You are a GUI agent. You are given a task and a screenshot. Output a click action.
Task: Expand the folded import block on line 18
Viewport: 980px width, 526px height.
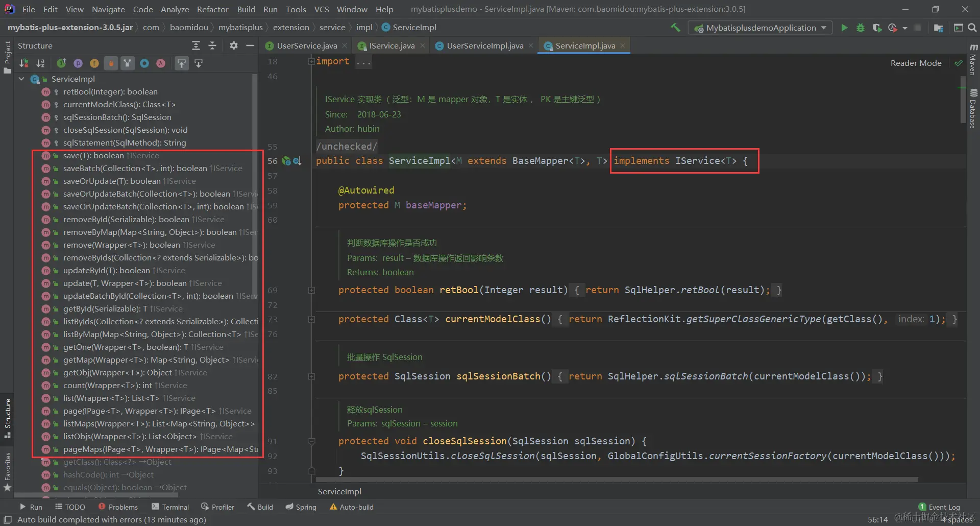point(311,61)
